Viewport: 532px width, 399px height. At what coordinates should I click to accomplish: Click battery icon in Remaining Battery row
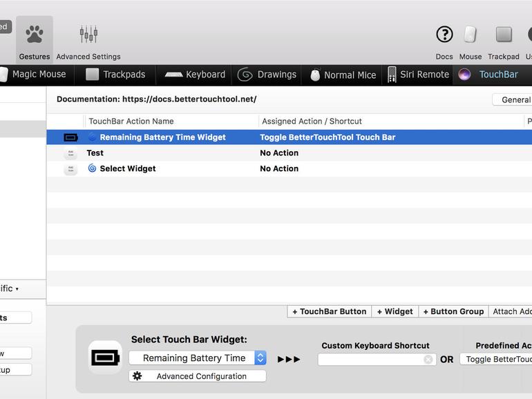[70, 137]
